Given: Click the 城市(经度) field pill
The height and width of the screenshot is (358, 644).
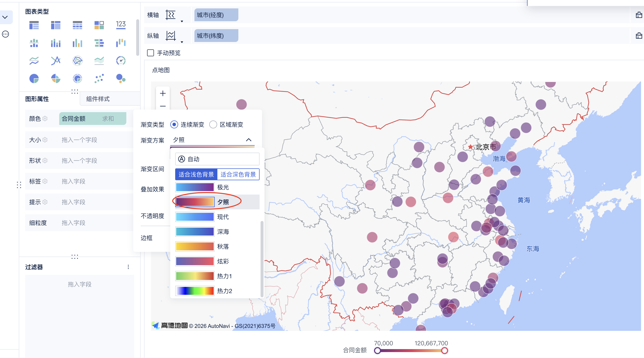Looking at the screenshot, I should click(216, 15).
